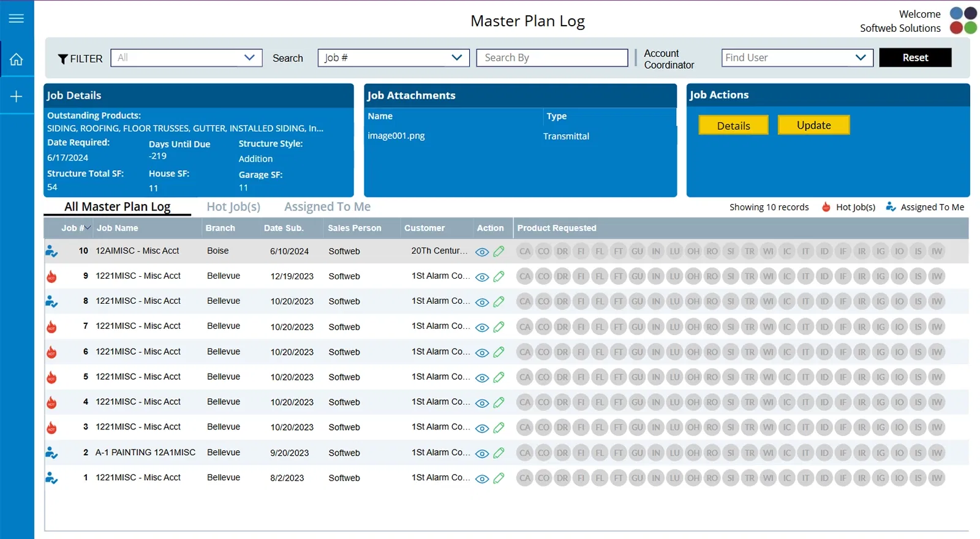Expand the Search 'Job #' dropdown
The width and height of the screenshot is (980, 539).
coord(393,58)
